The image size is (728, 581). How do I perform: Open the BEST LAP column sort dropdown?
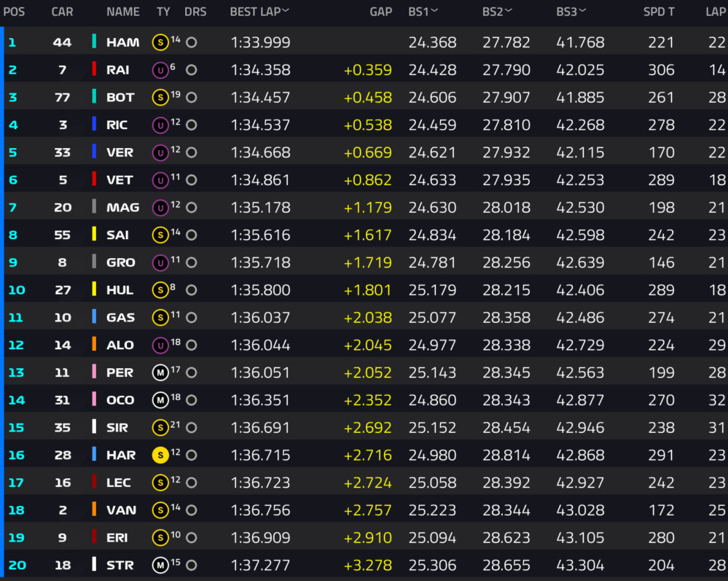pos(286,10)
